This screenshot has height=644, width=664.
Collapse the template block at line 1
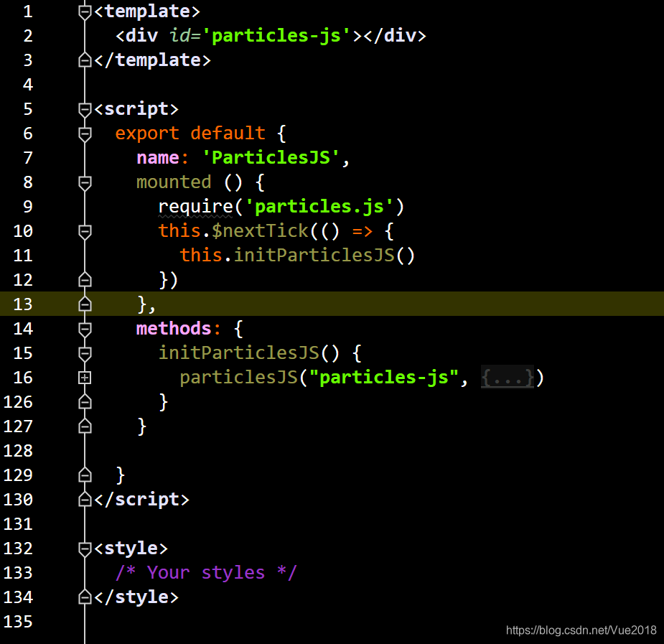85,12
